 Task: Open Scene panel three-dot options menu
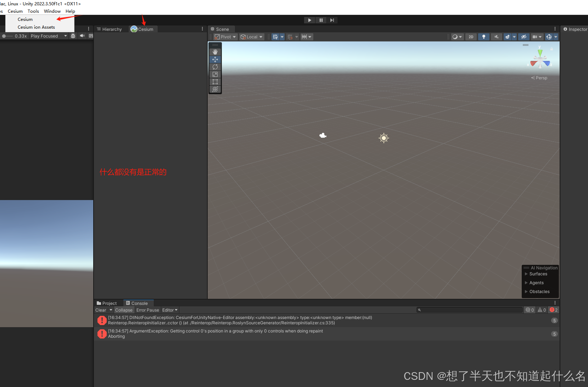(555, 29)
